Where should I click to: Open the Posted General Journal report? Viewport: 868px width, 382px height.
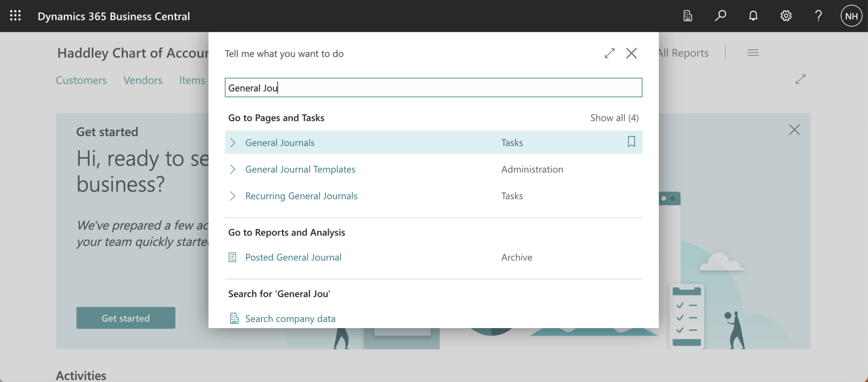click(x=293, y=257)
